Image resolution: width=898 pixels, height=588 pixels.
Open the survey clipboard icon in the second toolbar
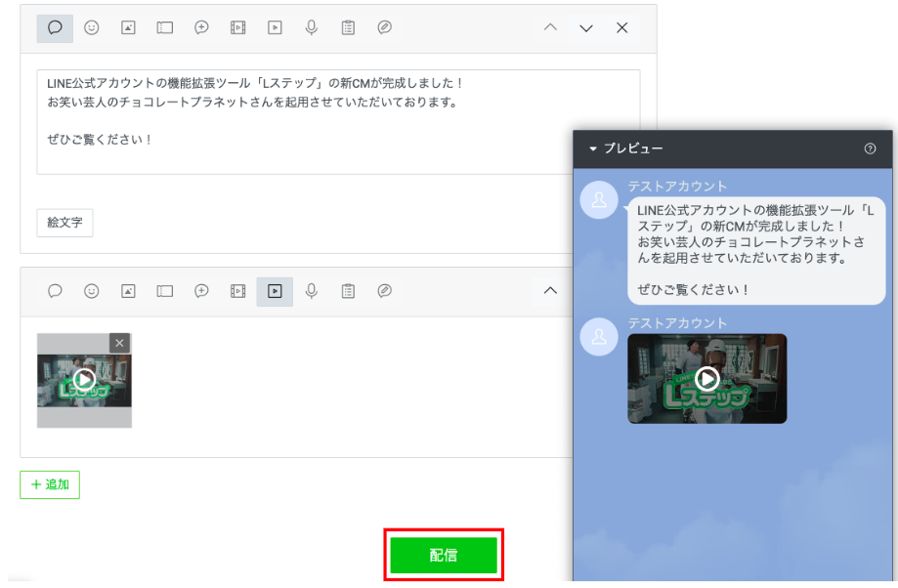pos(347,291)
